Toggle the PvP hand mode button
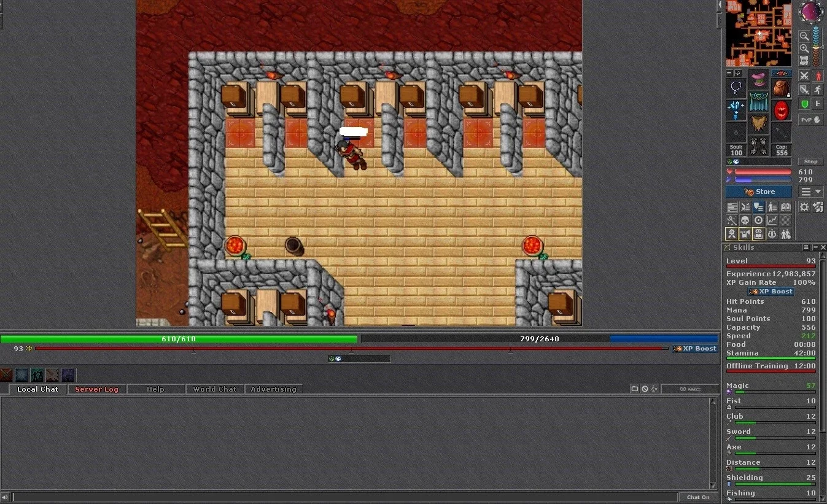The width and height of the screenshot is (827, 504). click(x=811, y=120)
